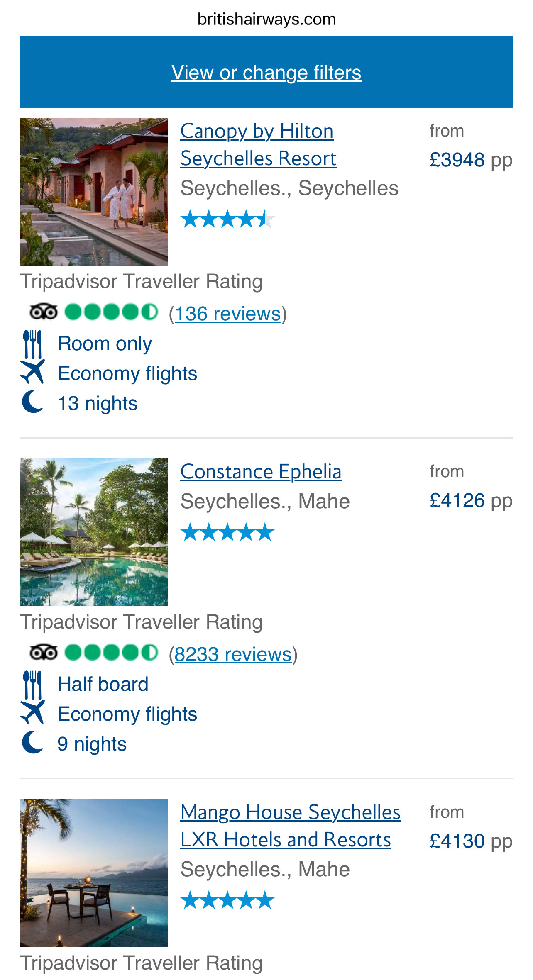Screen dimensions: 533x980
Task: Open Canopy by Hilton Seychelles Resort listing
Action: (x=257, y=145)
